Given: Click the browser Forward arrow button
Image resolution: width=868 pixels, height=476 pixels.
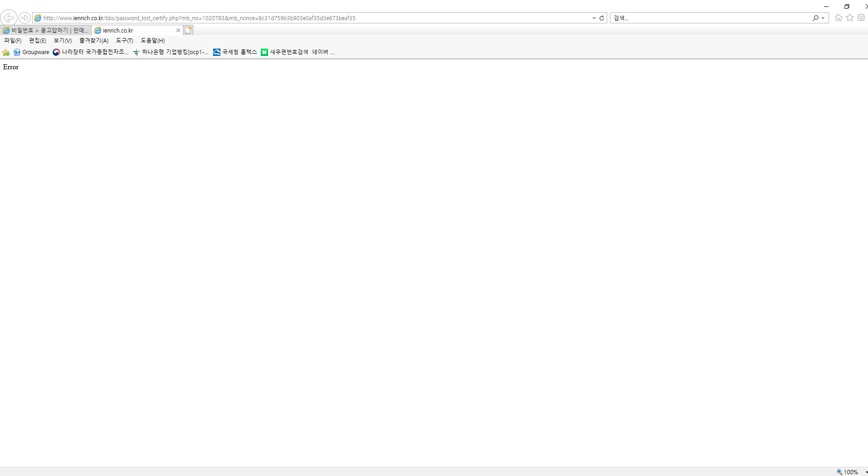Looking at the screenshot, I should point(25,18).
